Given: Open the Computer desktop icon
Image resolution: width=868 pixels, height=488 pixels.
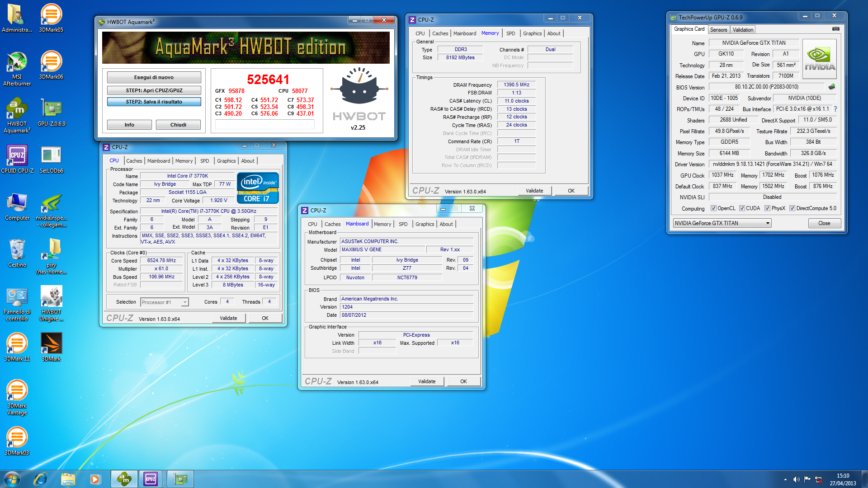Looking at the screenshot, I should [x=17, y=206].
